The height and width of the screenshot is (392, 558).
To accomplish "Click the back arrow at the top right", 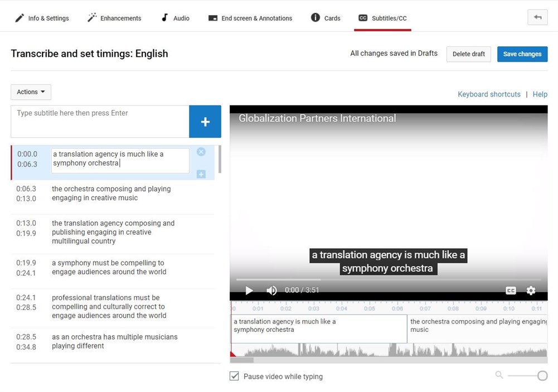I will (537, 17).
